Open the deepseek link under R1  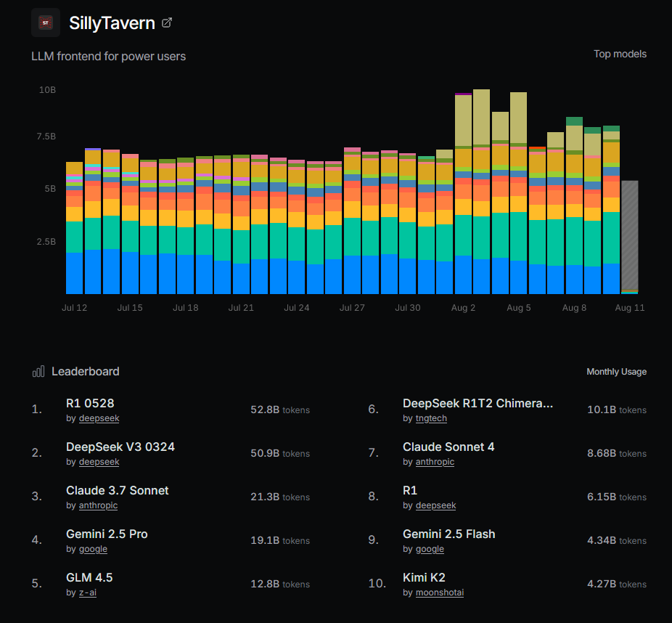tap(436, 505)
